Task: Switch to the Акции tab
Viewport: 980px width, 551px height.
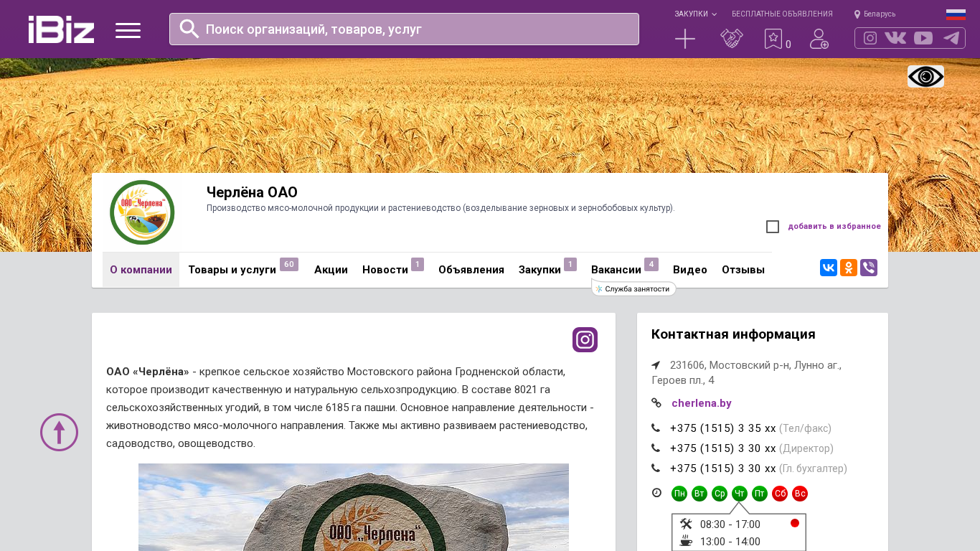Action: 331,270
